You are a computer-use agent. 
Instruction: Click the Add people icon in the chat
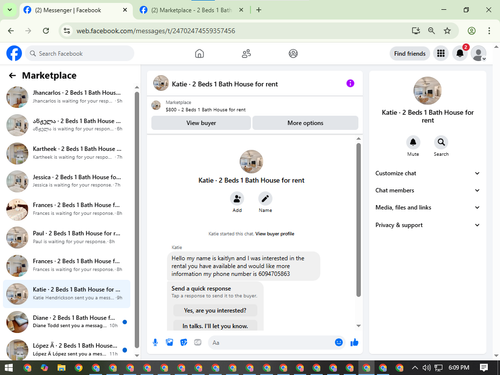click(237, 199)
